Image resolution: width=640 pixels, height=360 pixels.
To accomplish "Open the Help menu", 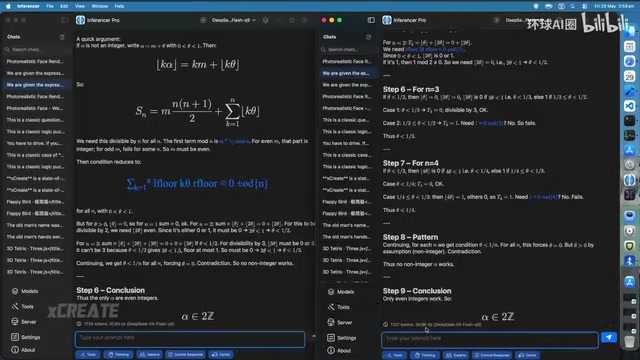I will [119, 6].
